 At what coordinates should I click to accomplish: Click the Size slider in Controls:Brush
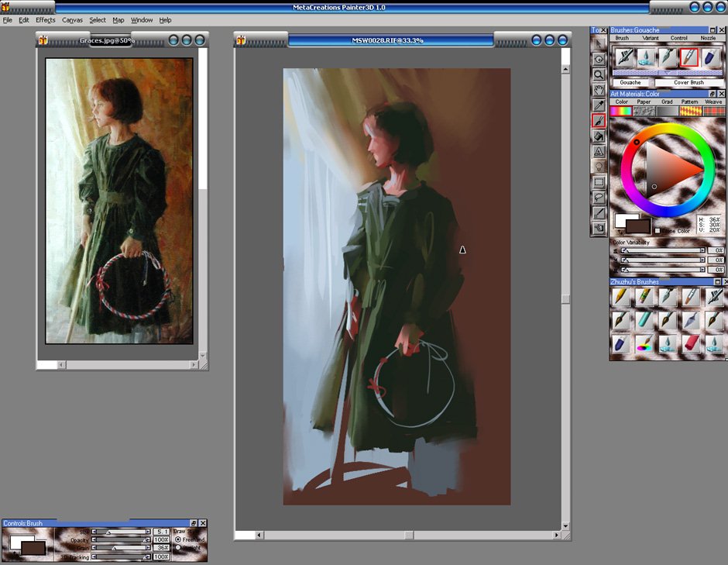click(122, 532)
